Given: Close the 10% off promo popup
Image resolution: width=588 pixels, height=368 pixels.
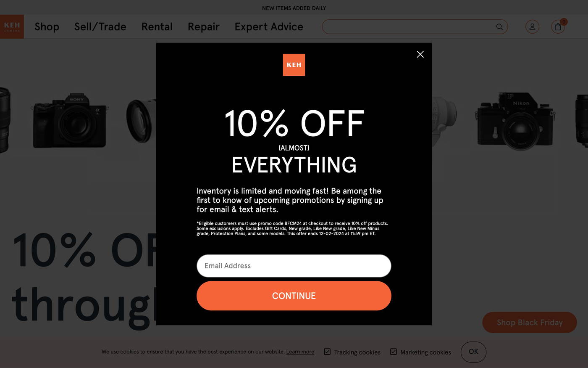Looking at the screenshot, I should [x=420, y=54].
